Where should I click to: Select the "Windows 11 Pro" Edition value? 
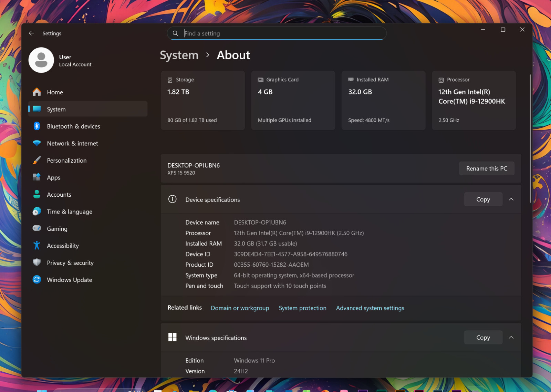254,361
